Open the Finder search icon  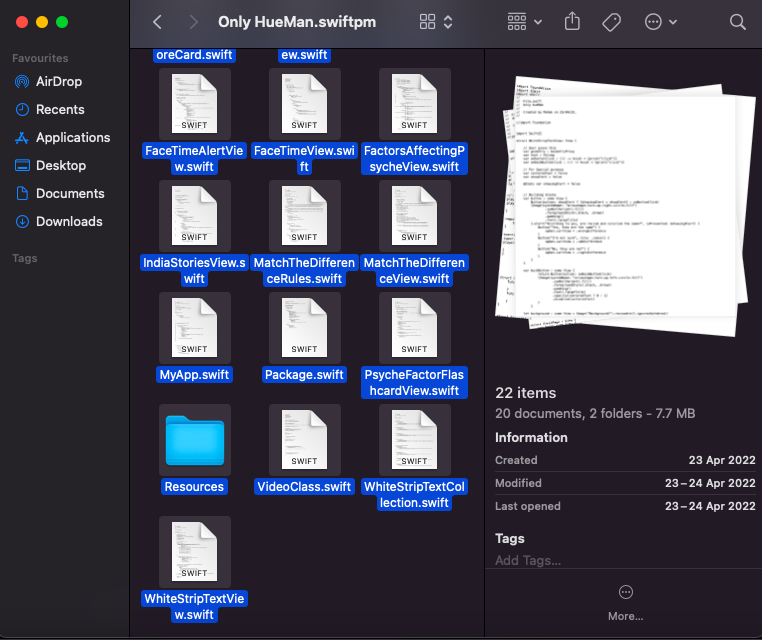click(x=737, y=21)
